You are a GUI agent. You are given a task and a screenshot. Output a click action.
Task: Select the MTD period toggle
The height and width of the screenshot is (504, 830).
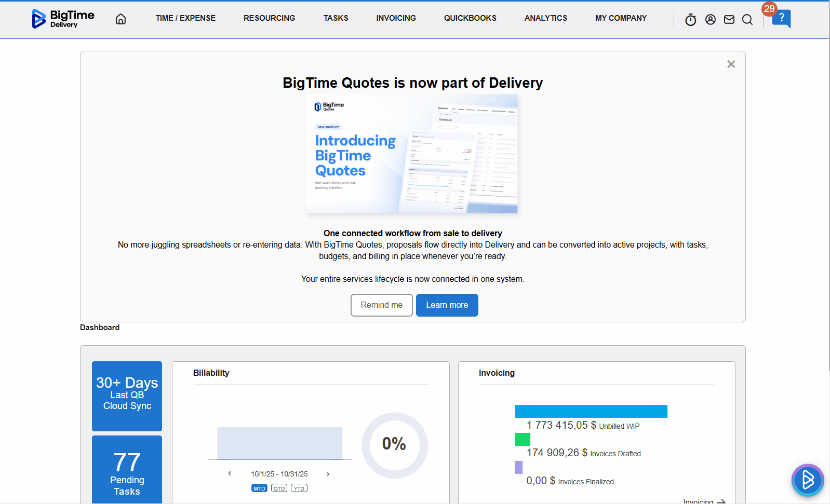point(259,488)
